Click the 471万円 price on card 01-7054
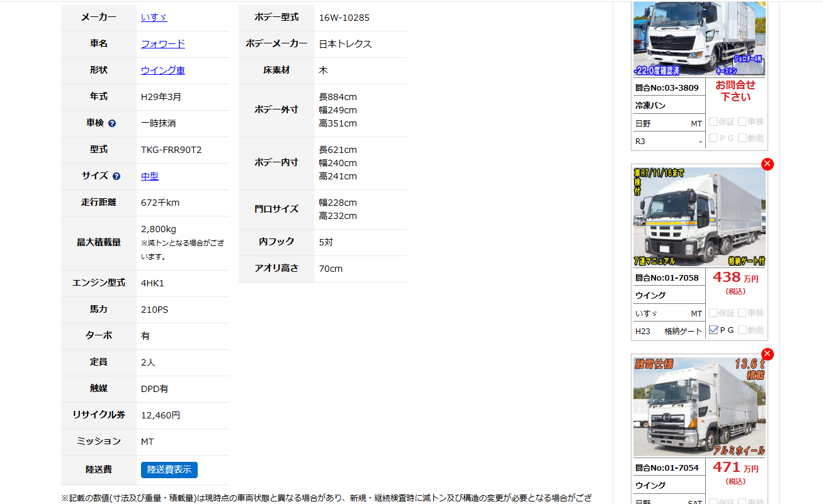This screenshot has width=823, height=504. coord(735,468)
